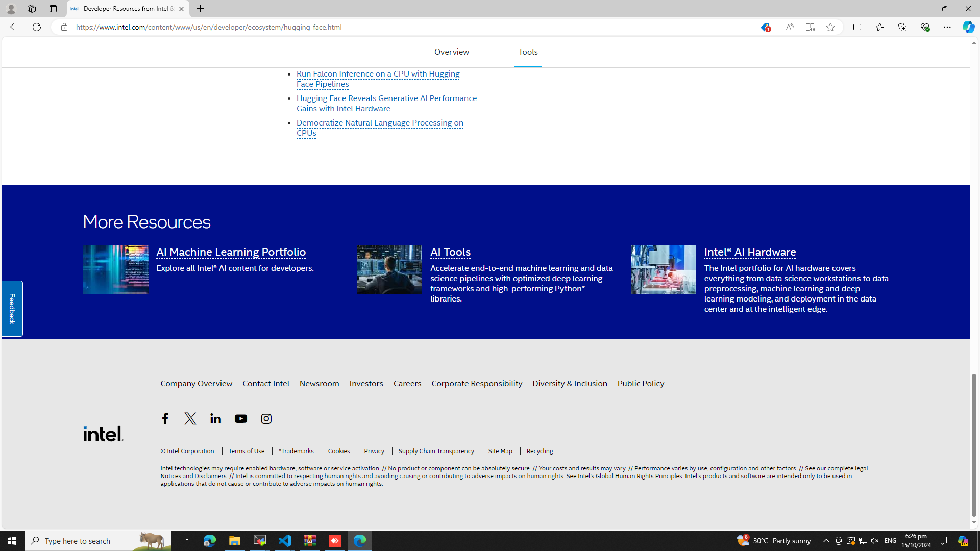Image resolution: width=980 pixels, height=551 pixels.
Task: Open Privacy link
Action: coord(374,451)
